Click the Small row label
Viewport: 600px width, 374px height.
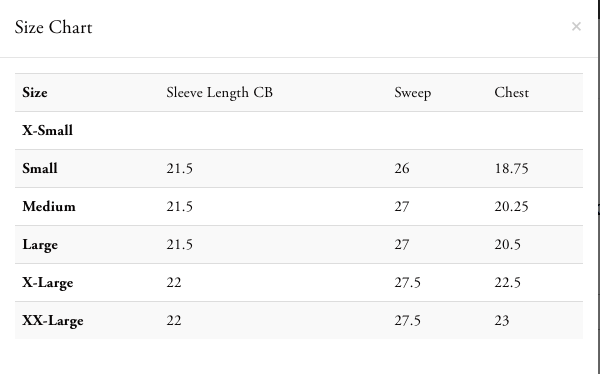point(40,168)
